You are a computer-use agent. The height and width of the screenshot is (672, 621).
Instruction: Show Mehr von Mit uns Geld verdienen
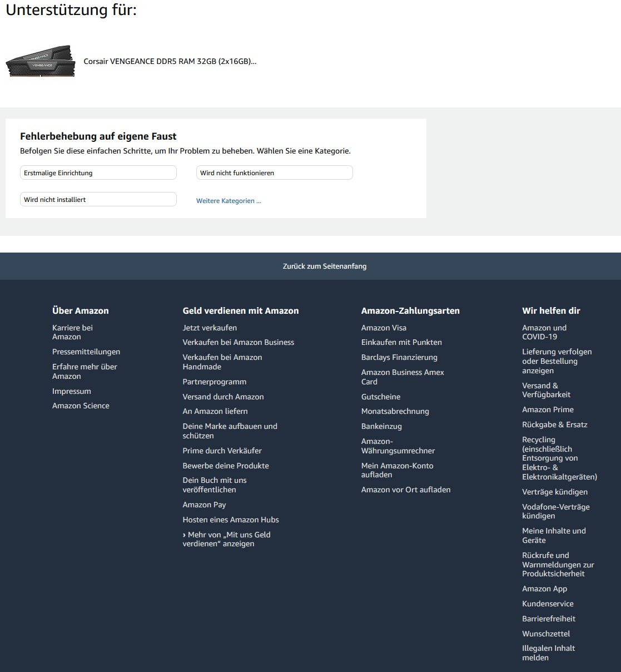tap(227, 539)
